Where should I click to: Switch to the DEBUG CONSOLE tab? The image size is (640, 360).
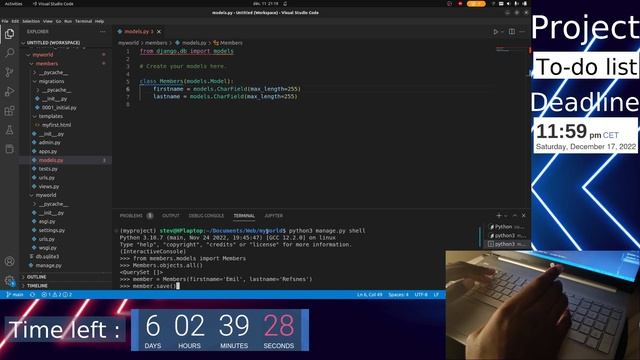[x=206, y=216]
